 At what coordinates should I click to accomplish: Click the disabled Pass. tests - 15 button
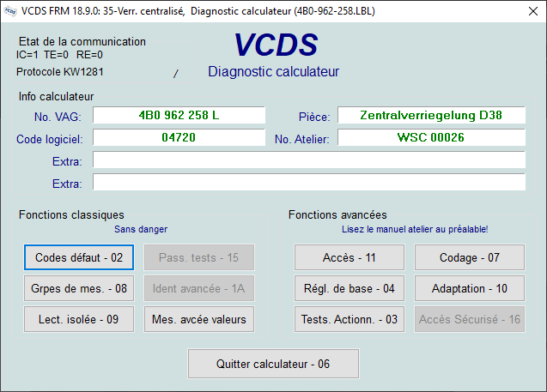click(x=199, y=257)
